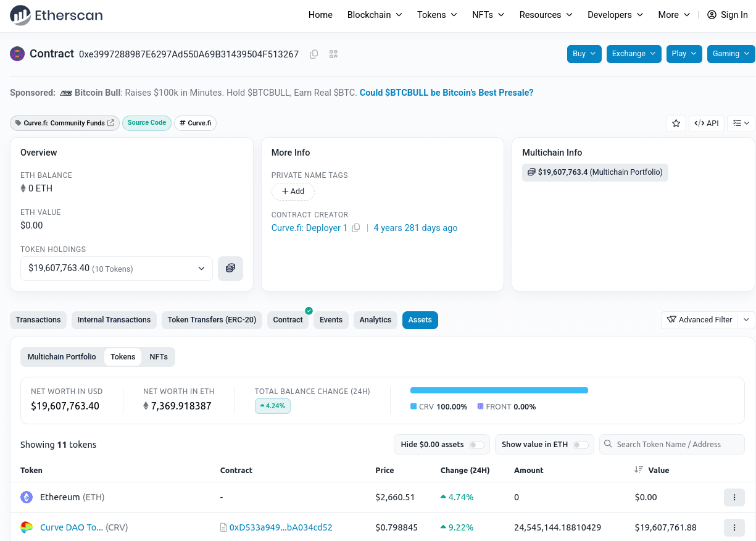Click Sign In

(728, 15)
